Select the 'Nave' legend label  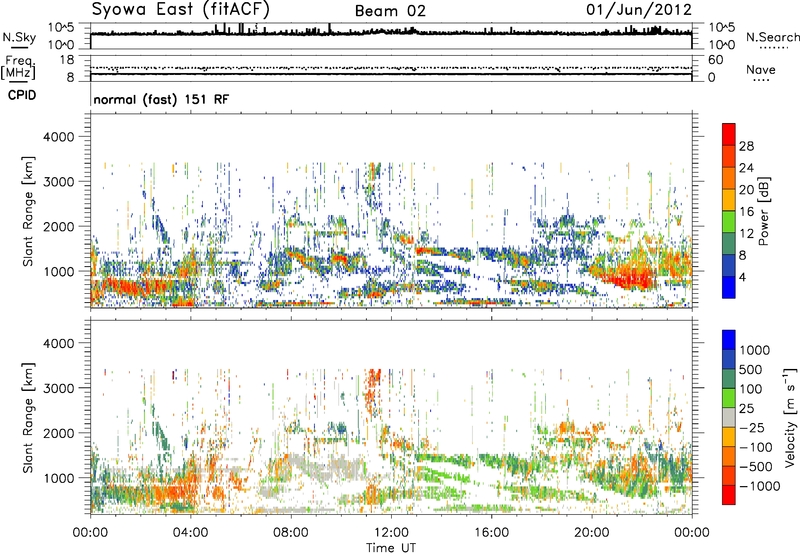[x=761, y=69]
